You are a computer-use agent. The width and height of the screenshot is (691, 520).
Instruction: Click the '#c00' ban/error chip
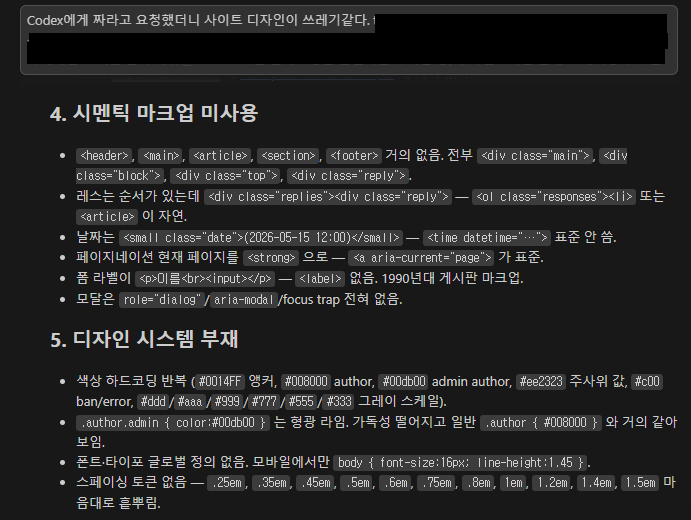point(647,382)
